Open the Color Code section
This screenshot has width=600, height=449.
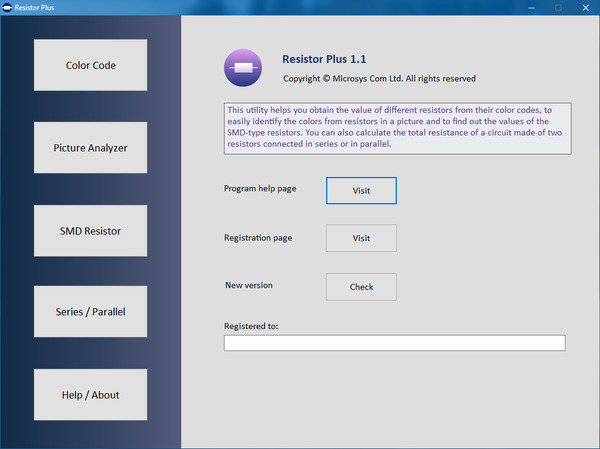tap(90, 65)
